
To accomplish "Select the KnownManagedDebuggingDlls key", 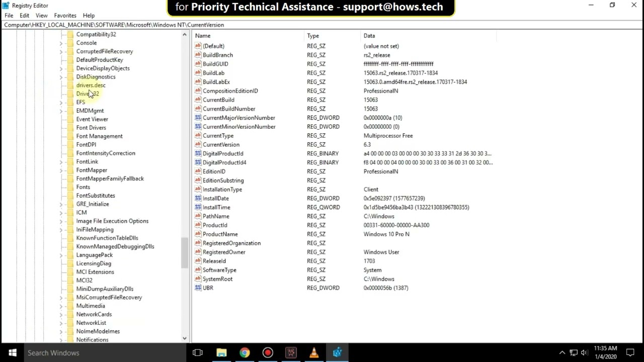I will tap(115, 246).
